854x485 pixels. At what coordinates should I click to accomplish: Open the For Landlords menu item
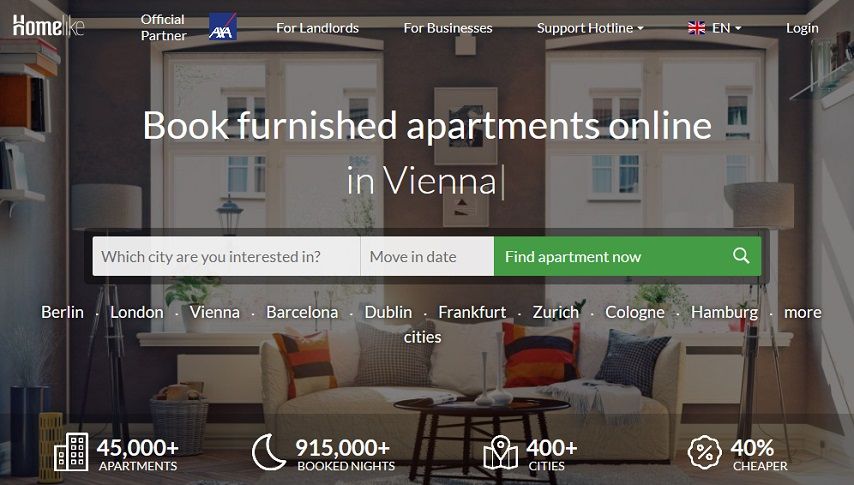pyautogui.click(x=317, y=28)
